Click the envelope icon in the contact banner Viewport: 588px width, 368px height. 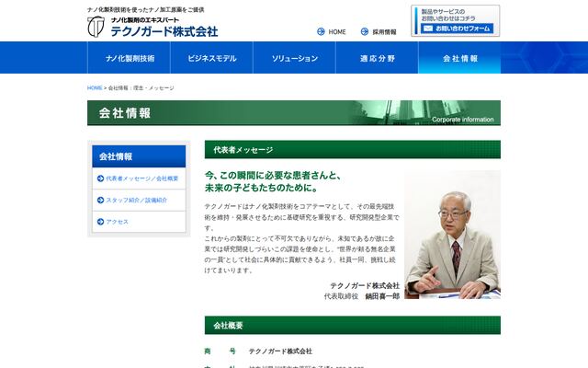[x=428, y=29]
